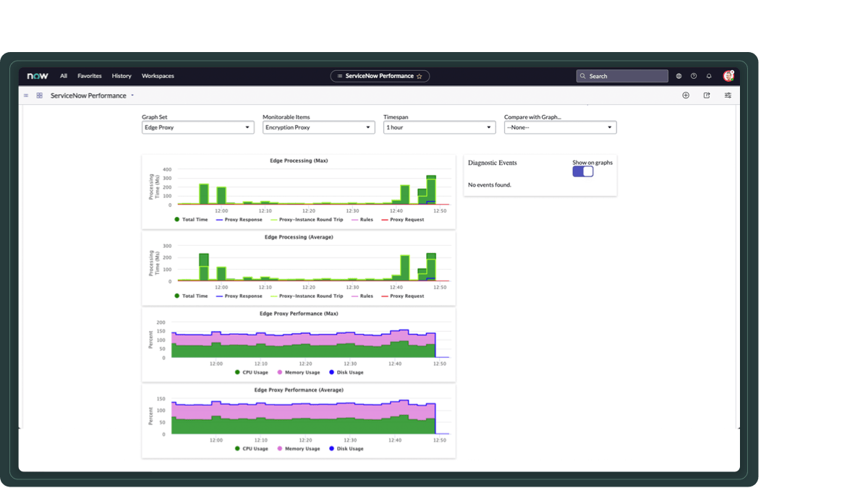The image size is (868, 488).
Task: Click the green Total Time color dot
Action: click(x=176, y=220)
